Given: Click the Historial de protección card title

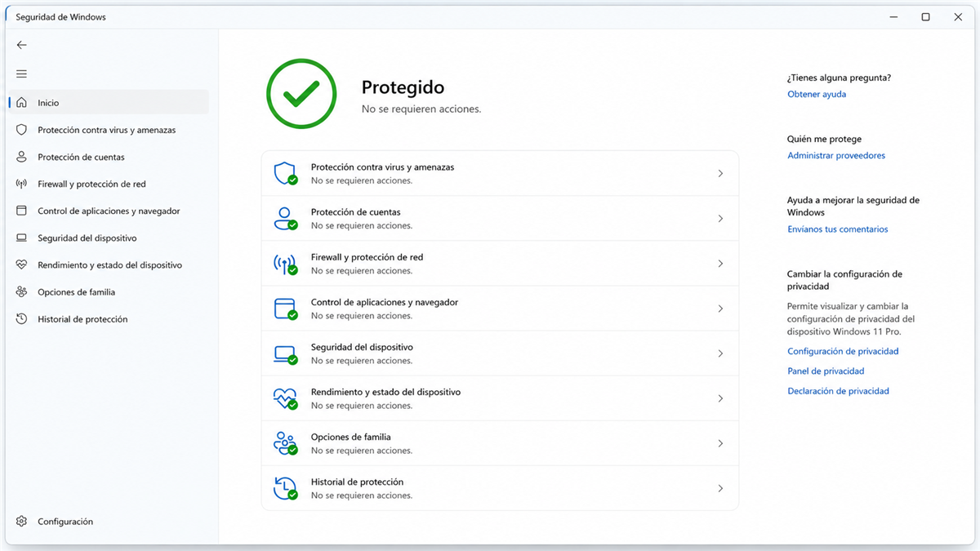Looking at the screenshot, I should [357, 482].
